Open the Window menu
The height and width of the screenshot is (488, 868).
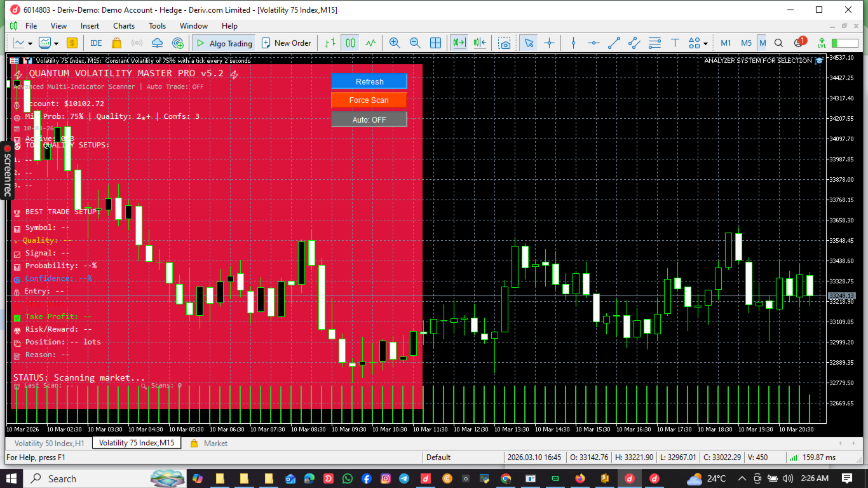tap(194, 26)
